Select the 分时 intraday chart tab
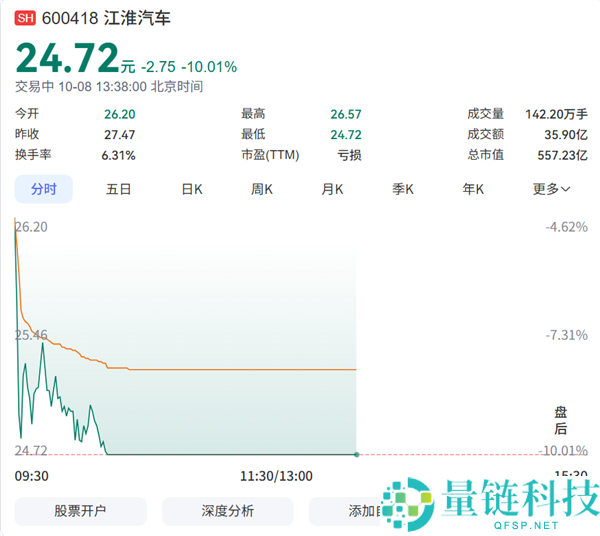Viewport: 600px width, 536px height. click(x=44, y=189)
